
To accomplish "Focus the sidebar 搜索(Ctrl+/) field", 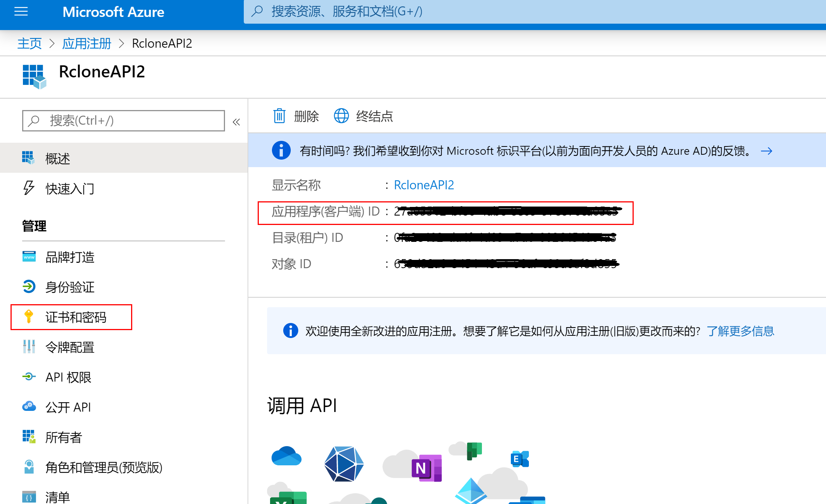I will click(x=124, y=121).
